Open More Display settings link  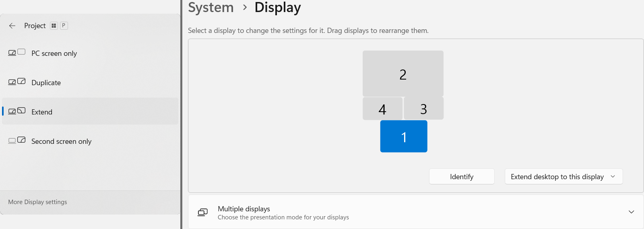(x=37, y=202)
